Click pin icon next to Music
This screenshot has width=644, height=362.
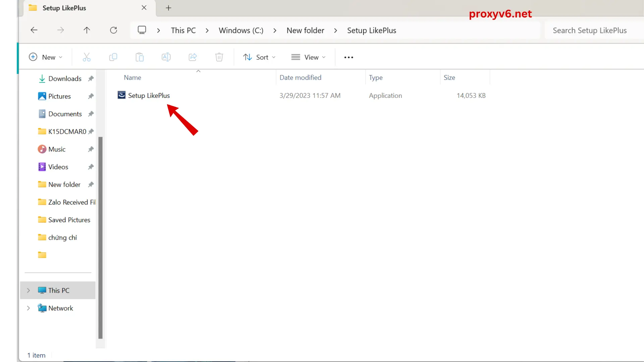tap(91, 149)
